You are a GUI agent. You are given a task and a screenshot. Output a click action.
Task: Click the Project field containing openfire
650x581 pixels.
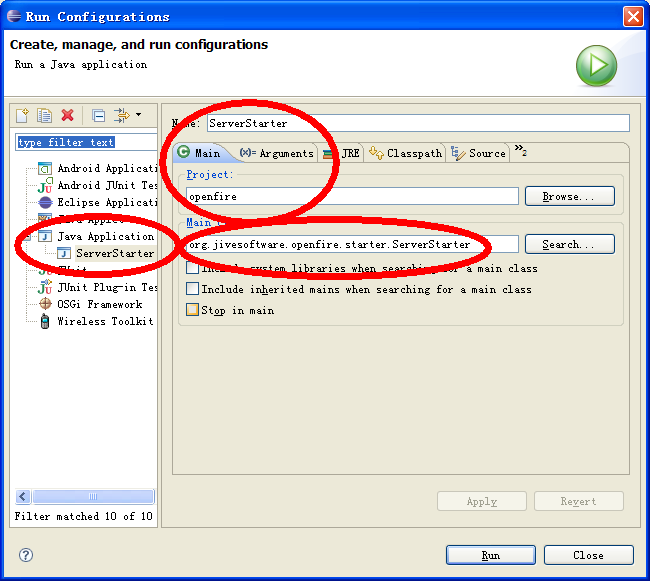(x=352, y=196)
